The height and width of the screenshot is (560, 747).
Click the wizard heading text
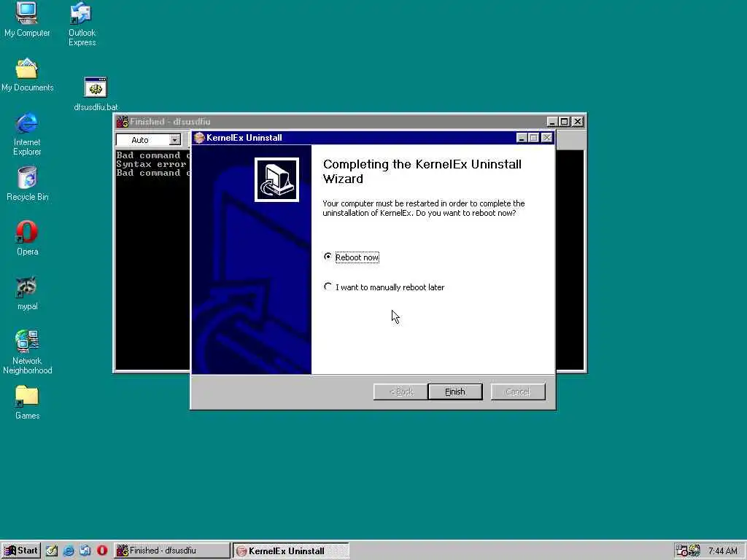[422, 171]
